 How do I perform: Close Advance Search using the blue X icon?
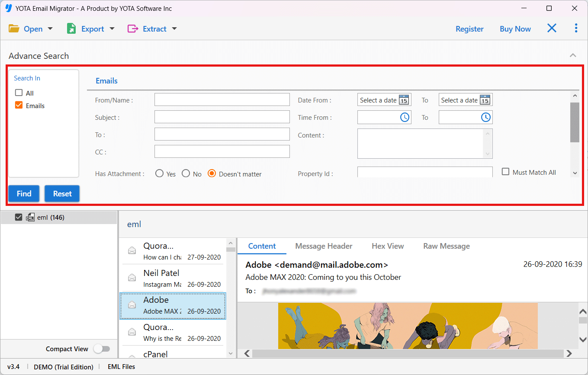click(x=552, y=28)
